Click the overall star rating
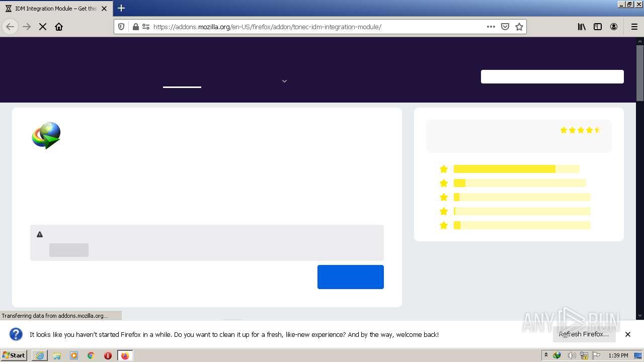 click(x=581, y=130)
